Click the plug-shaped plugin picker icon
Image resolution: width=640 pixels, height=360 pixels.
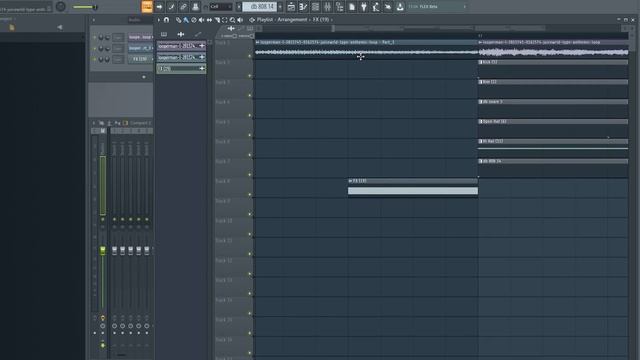[364, 7]
